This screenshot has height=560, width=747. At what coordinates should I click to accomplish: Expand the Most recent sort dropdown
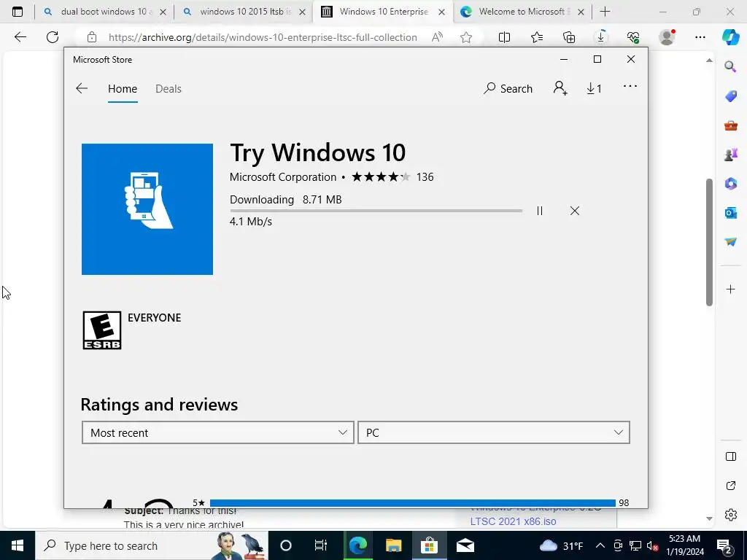click(217, 432)
